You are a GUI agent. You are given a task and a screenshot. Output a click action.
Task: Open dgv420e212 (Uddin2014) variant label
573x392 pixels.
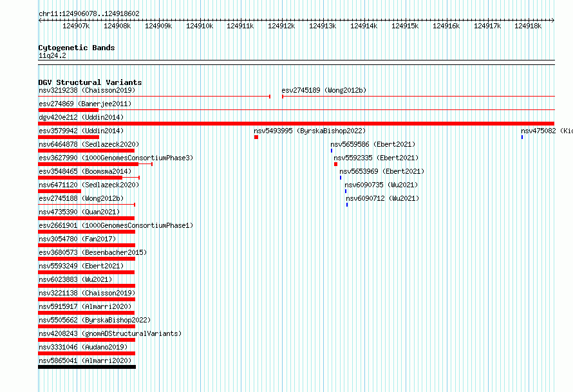pyautogui.click(x=81, y=117)
